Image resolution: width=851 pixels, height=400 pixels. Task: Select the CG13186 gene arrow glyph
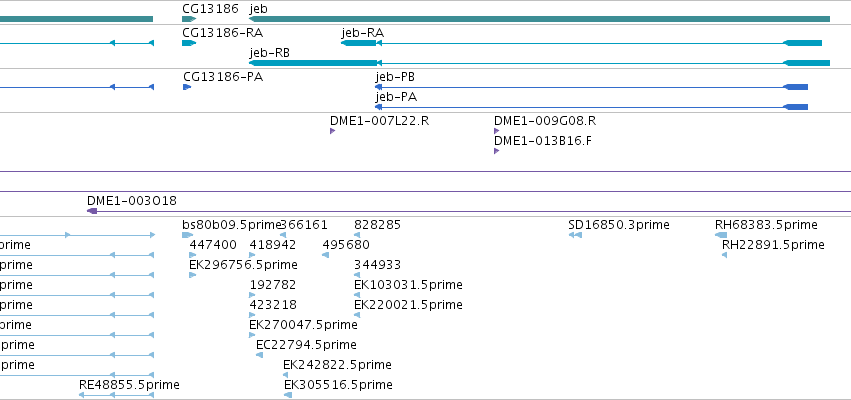tap(189, 19)
